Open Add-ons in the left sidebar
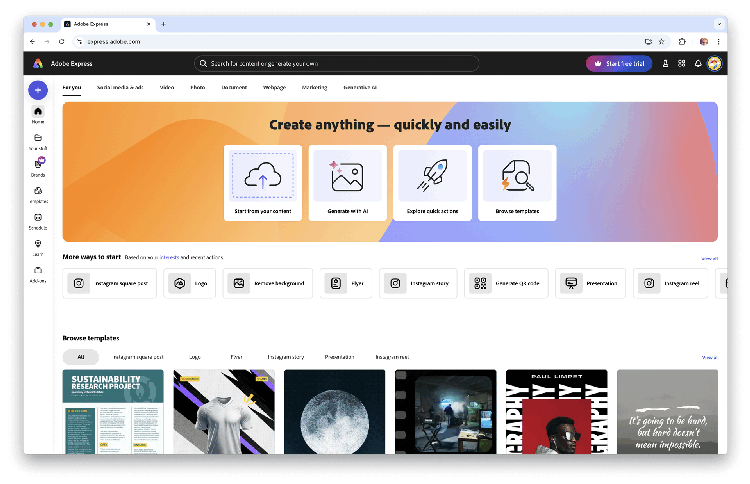 (38, 272)
